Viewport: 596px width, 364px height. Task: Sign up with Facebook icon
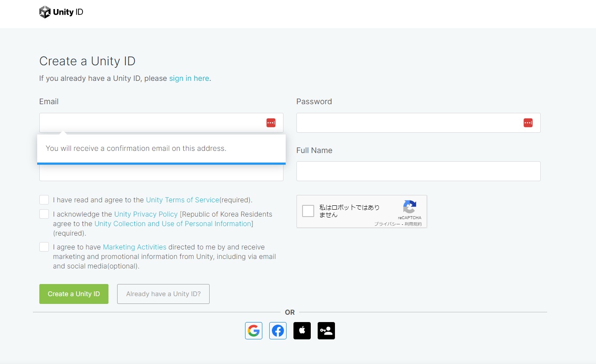pos(278,331)
